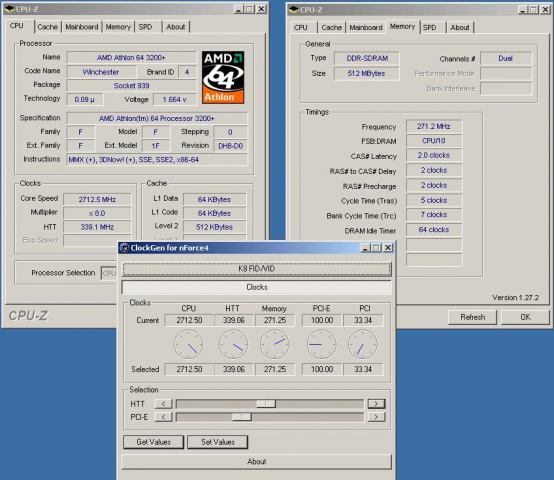Click the PCI-E slider thumb
The width and height of the screenshot is (554, 480).
coord(242,417)
